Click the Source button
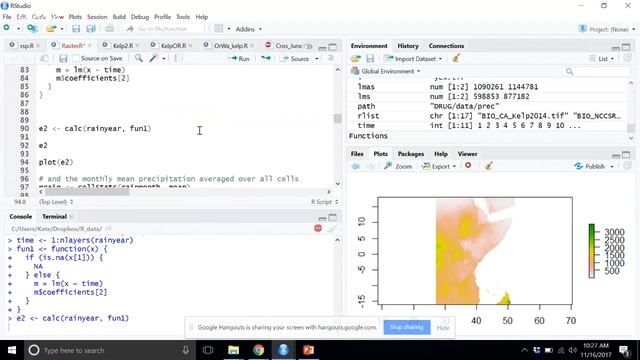The width and height of the screenshot is (640, 360). coord(296,59)
